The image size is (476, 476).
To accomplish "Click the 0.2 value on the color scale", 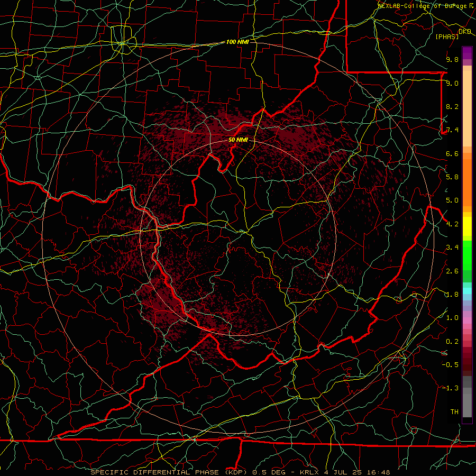I will pos(452,342).
